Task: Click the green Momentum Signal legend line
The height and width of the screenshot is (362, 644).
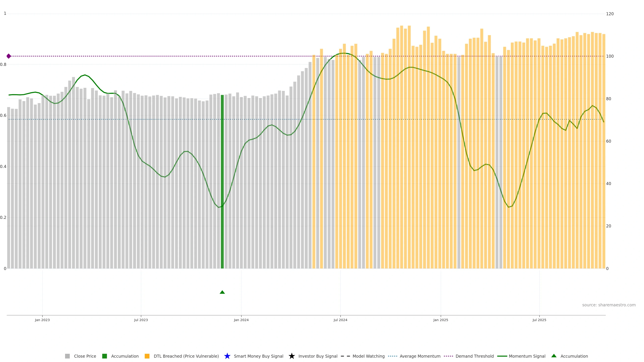Action: point(502,356)
